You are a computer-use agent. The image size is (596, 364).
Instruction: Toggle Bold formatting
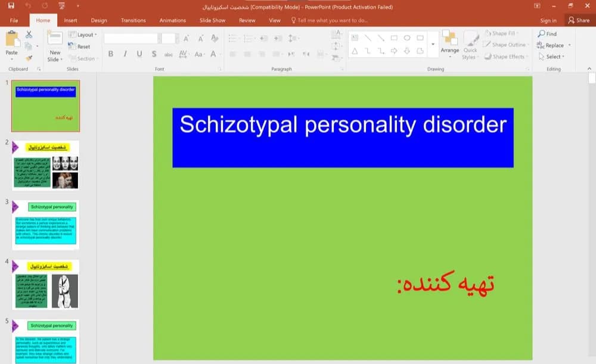click(111, 54)
